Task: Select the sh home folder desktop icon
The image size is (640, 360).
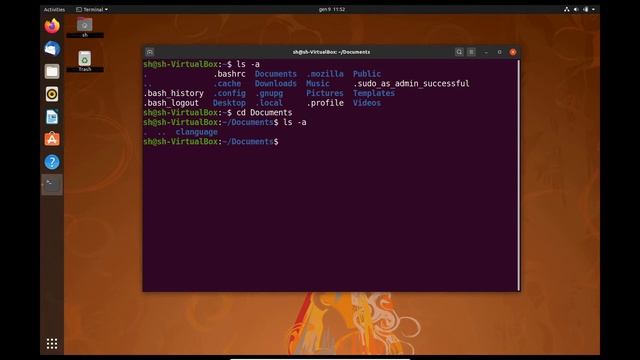Action: [x=85, y=27]
